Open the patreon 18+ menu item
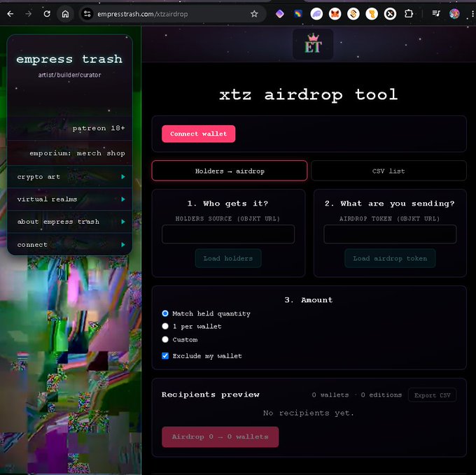476x475 pixels. tap(70, 128)
